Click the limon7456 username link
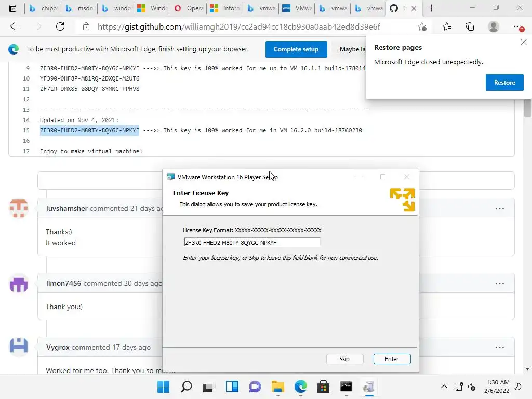 pos(63,283)
